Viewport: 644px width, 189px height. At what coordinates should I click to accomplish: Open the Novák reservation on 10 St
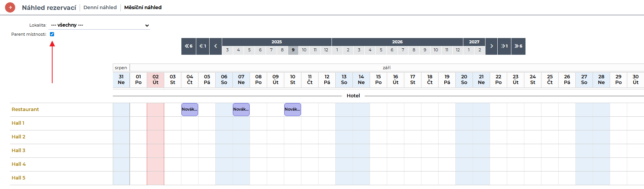293,110
